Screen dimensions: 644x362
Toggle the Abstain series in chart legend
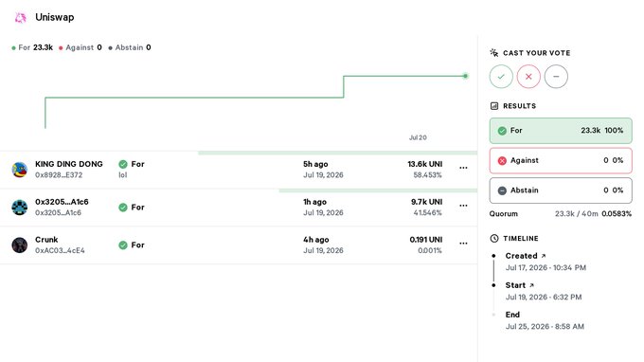point(130,47)
